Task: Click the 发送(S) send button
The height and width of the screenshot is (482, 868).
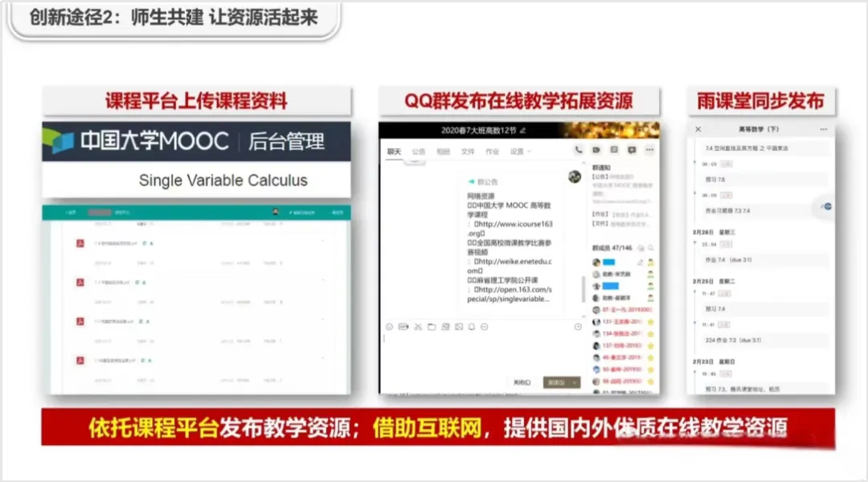Action: pyautogui.click(x=556, y=382)
